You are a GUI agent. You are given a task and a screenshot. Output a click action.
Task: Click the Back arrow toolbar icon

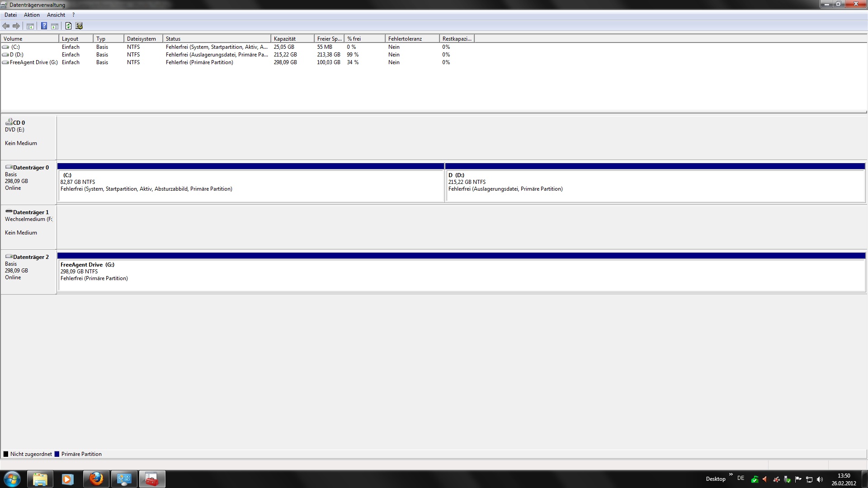tap(6, 26)
